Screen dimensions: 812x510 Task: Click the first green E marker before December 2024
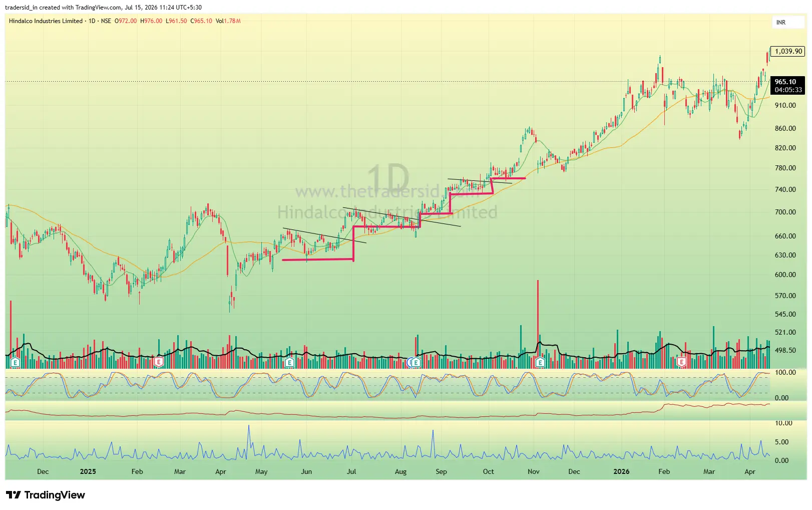(x=16, y=362)
